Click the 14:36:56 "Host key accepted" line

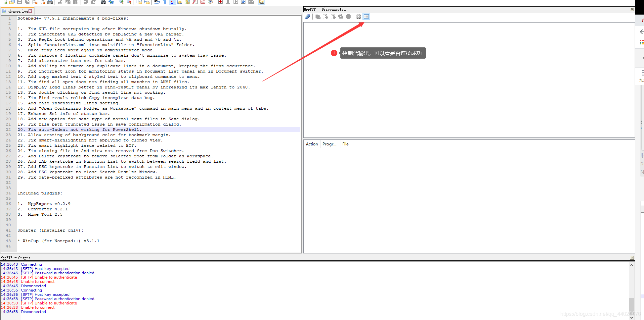[35, 294]
